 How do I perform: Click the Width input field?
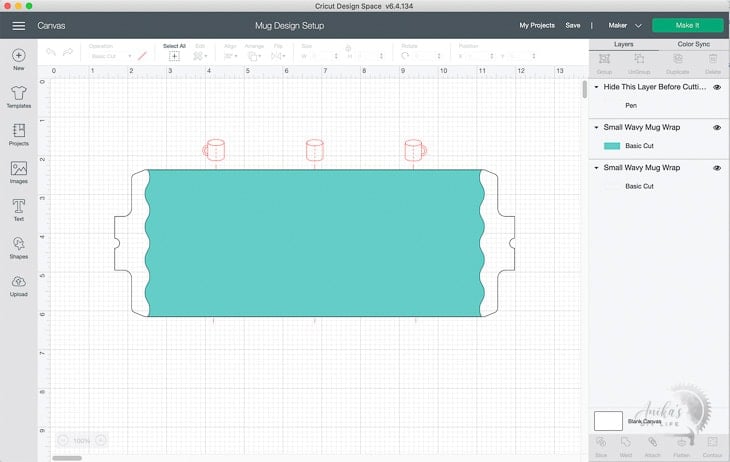pos(320,56)
